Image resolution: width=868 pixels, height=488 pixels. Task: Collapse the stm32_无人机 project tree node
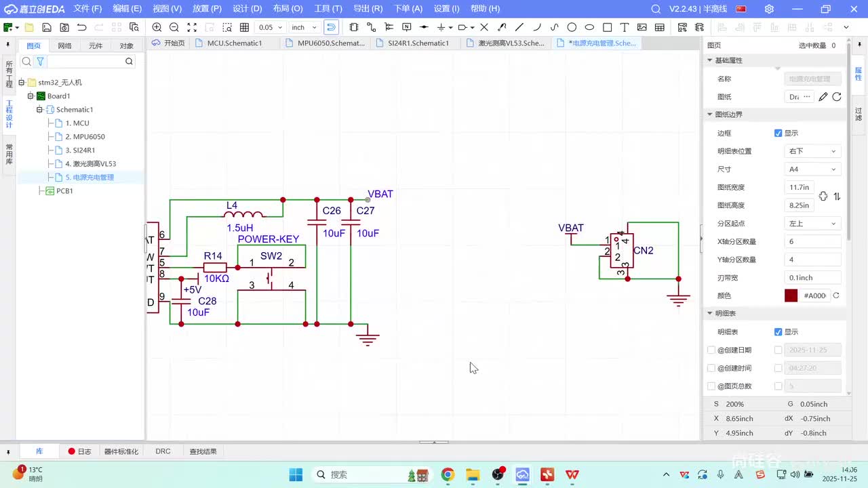pyautogui.click(x=22, y=82)
